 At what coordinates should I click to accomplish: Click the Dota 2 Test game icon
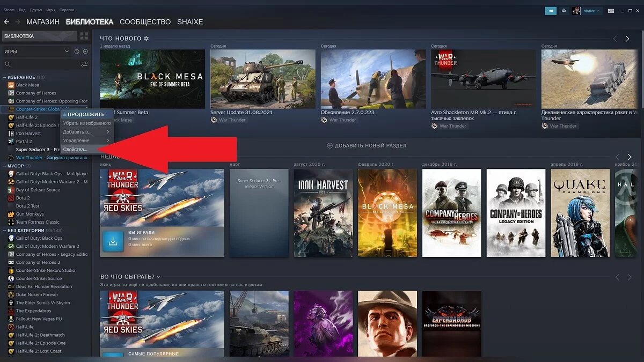coord(11,206)
